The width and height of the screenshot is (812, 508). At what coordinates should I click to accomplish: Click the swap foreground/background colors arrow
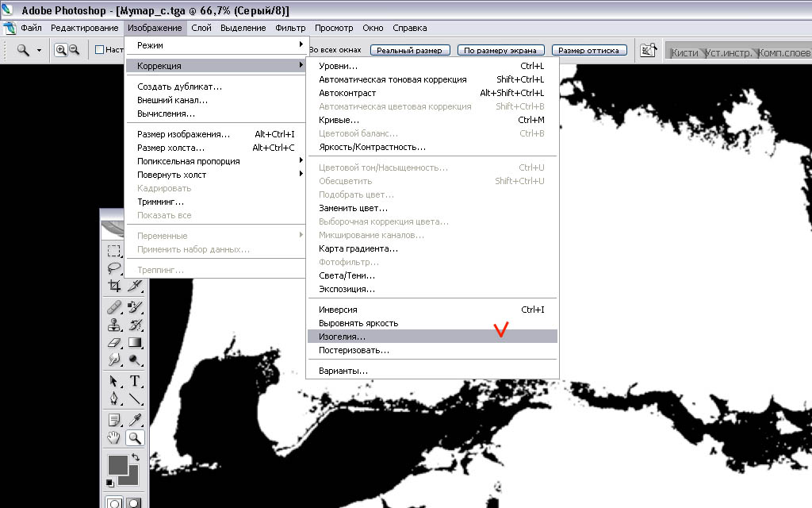tap(136, 457)
